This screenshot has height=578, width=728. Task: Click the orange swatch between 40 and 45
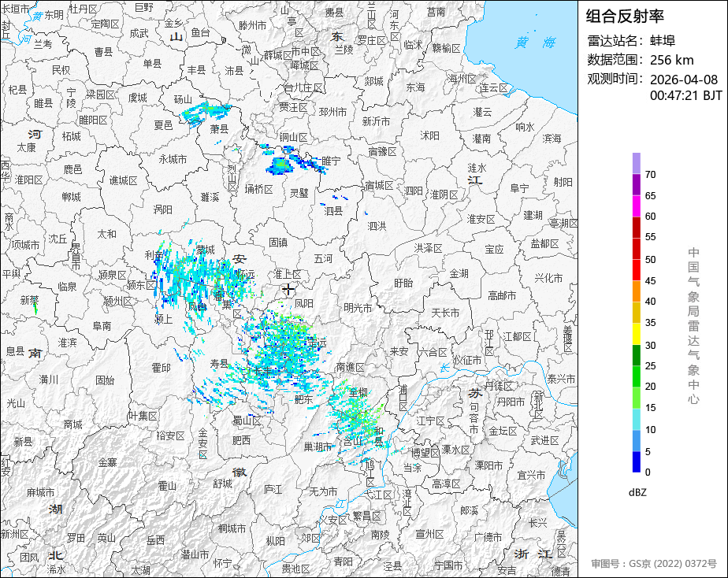(x=636, y=291)
